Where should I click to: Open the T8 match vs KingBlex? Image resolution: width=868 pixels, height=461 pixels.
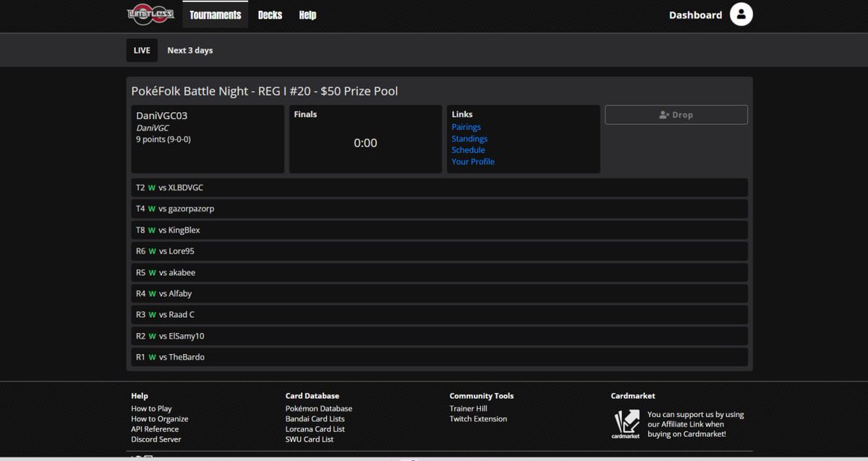click(440, 231)
